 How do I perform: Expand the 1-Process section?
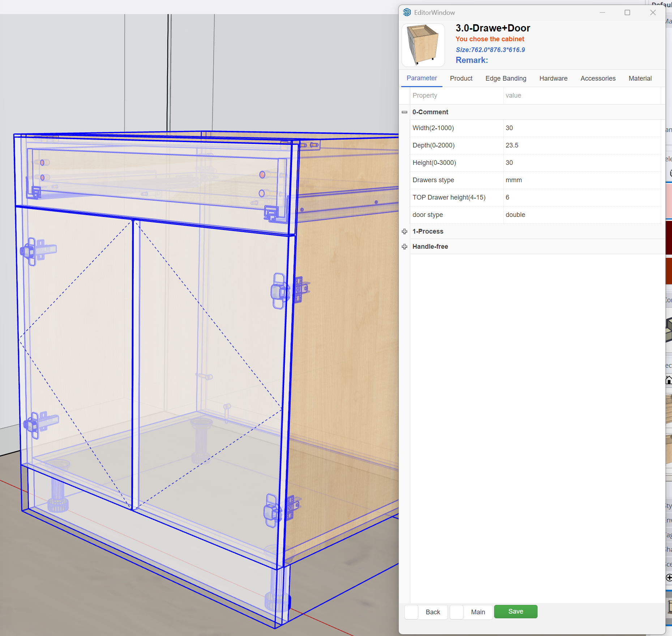(404, 231)
